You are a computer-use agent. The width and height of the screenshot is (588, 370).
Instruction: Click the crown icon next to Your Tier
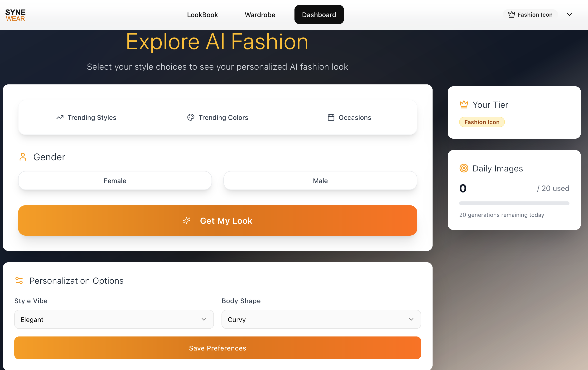464,105
